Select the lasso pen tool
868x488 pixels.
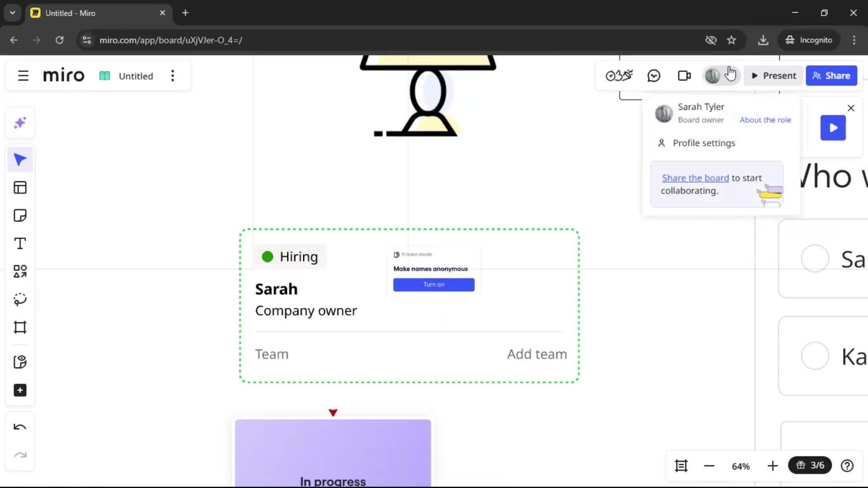(20, 300)
